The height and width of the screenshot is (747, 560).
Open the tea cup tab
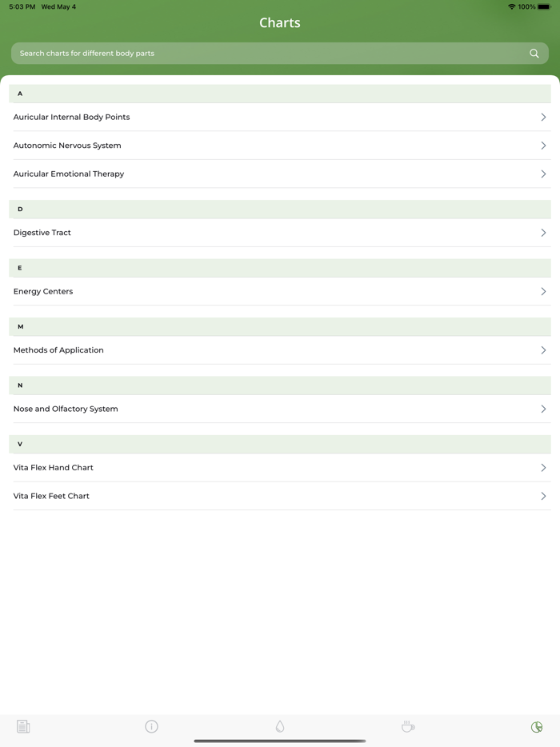point(408,726)
